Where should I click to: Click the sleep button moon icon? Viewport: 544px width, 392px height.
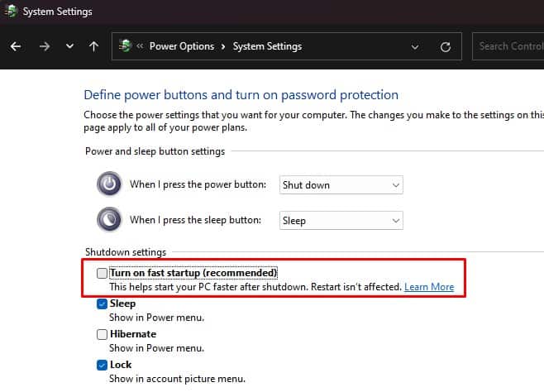[109, 219]
